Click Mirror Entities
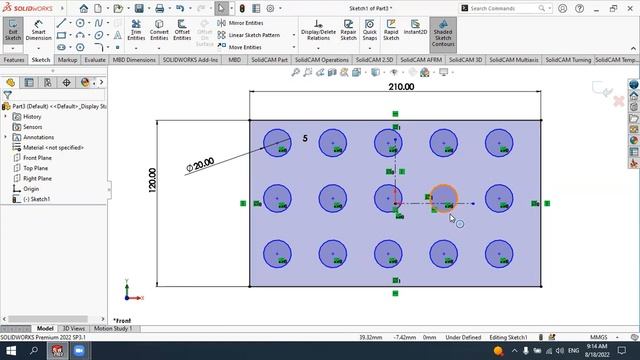This screenshot has height=360, width=640. [x=240, y=23]
